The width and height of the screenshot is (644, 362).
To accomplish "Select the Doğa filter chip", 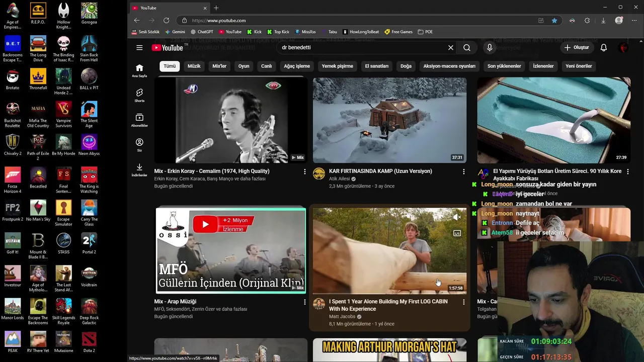I will 406,66.
